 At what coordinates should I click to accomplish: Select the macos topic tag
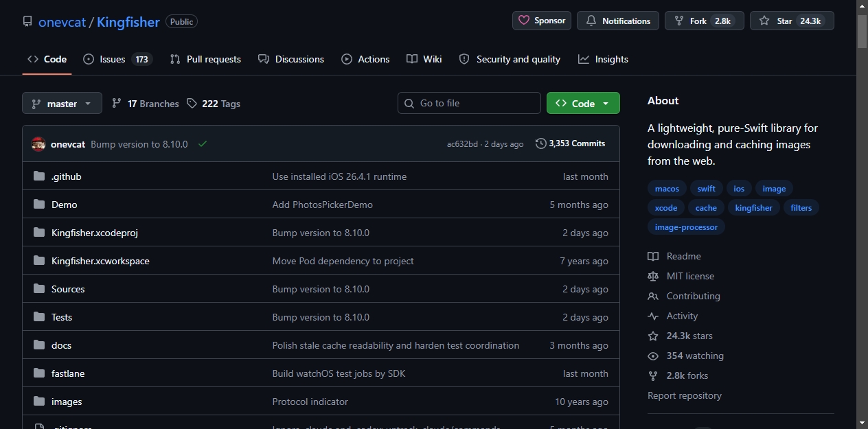[667, 189]
